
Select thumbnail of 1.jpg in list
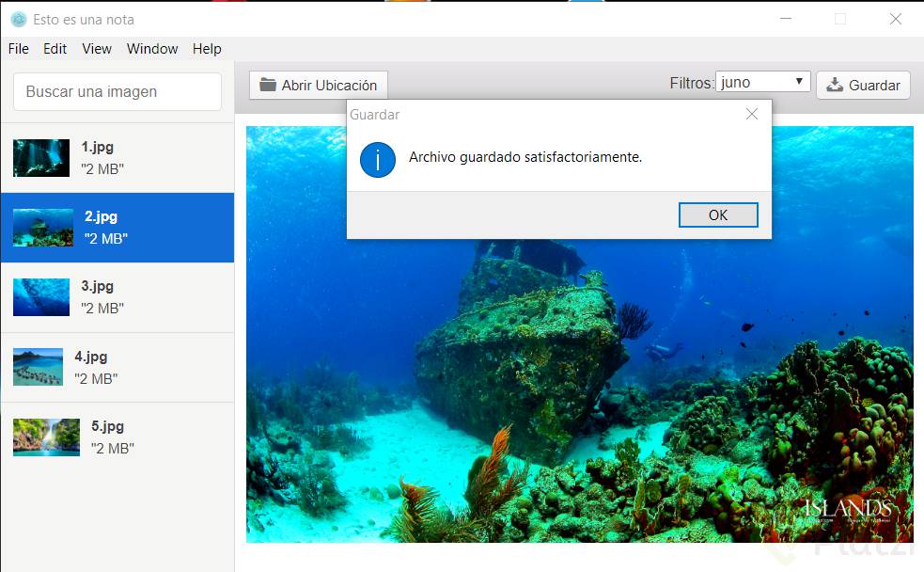pos(41,157)
